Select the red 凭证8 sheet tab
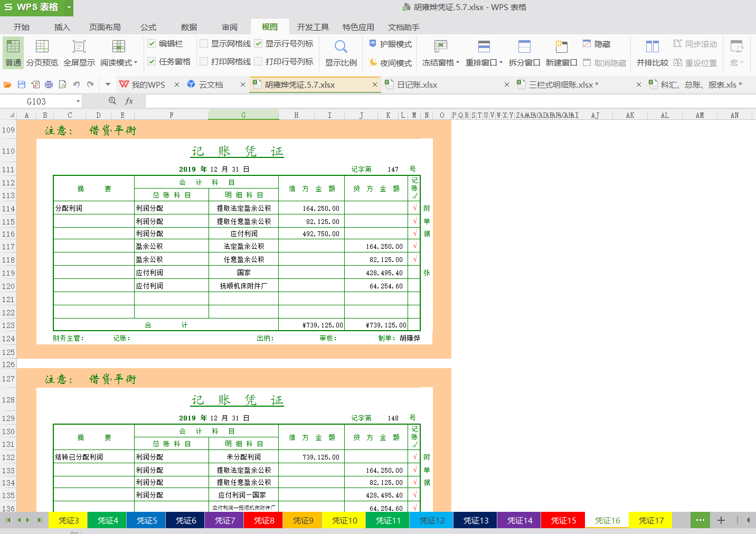Screen dimensions: 756x534 [x=264, y=520]
